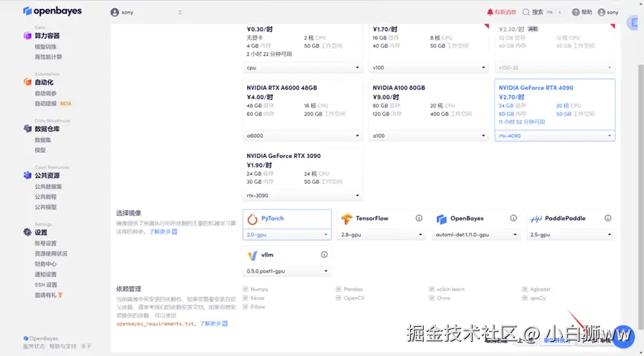Toggle the Pillow dependency checkbox
Screen dimensions: 644x356
coord(245,307)
